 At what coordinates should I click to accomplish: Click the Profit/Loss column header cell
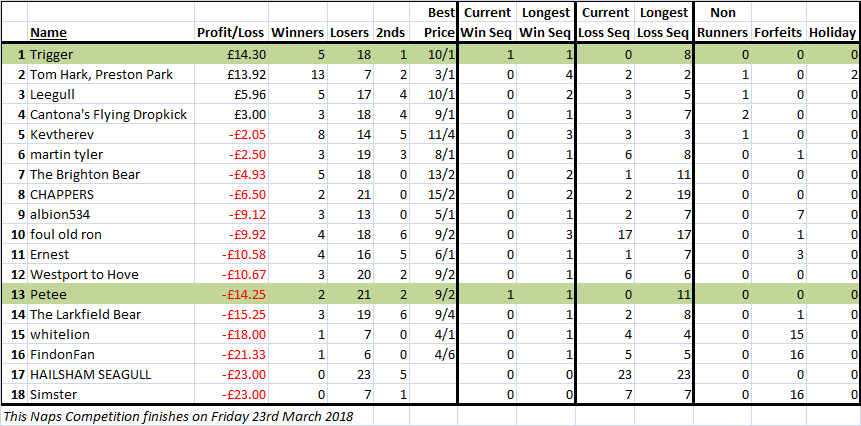(x=231, y=33)
